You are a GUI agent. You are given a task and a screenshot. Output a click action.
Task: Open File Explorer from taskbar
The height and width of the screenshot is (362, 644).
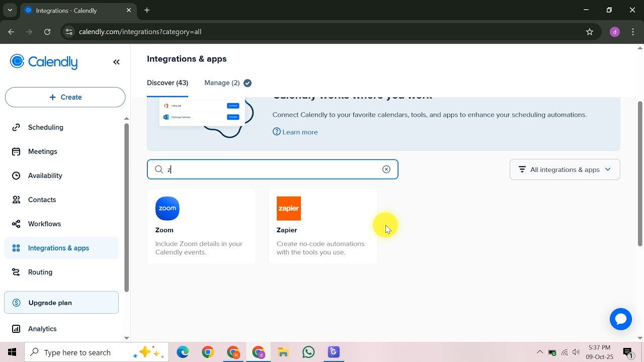click(x=283, y=352)
